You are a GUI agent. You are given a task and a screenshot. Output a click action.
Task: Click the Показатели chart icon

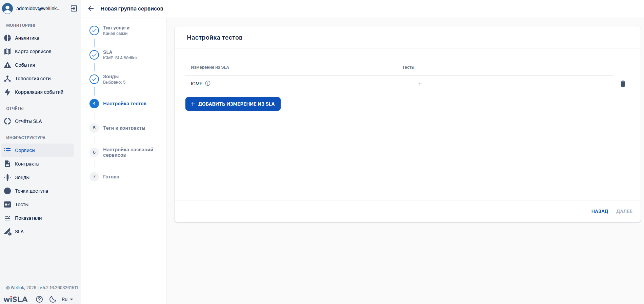7,218
